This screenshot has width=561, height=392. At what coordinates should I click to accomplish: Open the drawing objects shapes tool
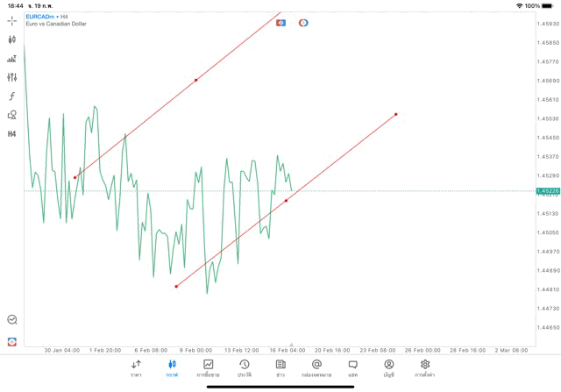point(12,115)
